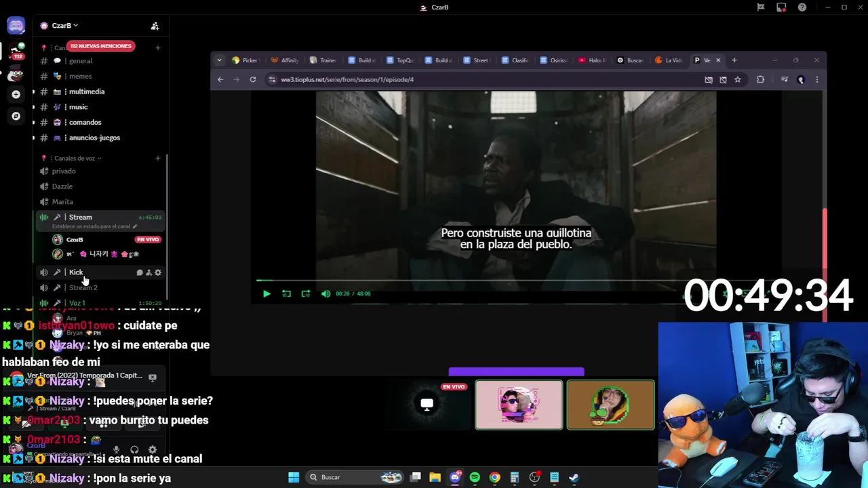Image resolution: width=868 pixels, height=488 pixels.
Task: Select the EN VIVO screen-share tile
Action: (x=428, y=405)
